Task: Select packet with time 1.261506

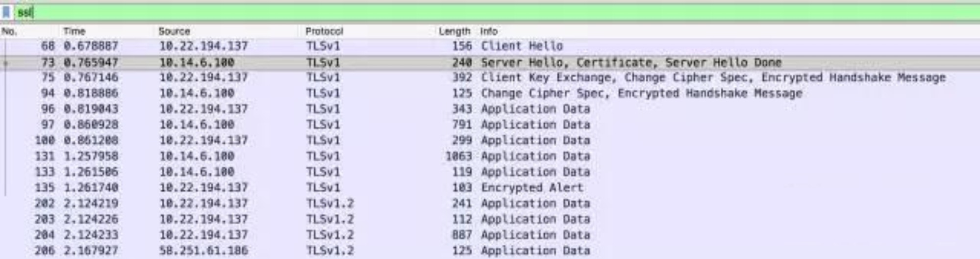Action: [x=91, y=172]
